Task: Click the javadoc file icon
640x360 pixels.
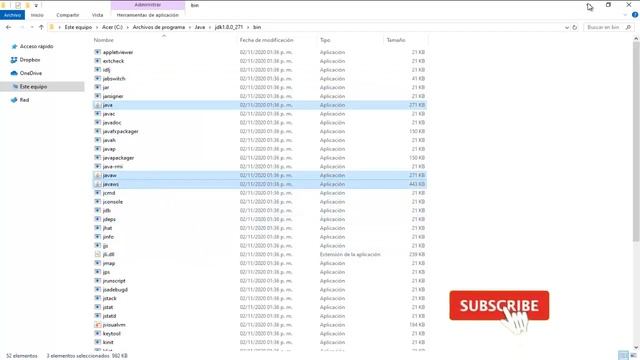Action: 97,122
